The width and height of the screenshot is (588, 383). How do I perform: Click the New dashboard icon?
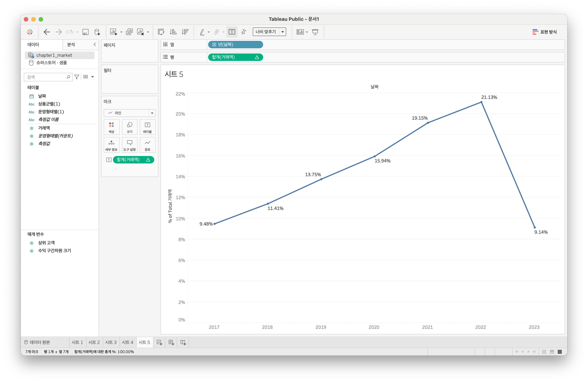171,342
